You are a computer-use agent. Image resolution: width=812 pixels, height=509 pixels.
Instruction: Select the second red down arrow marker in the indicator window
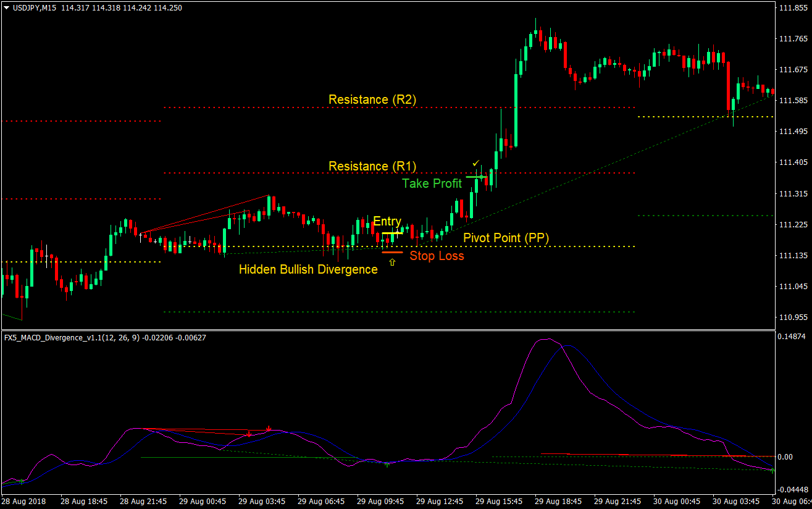coord(269,429)
